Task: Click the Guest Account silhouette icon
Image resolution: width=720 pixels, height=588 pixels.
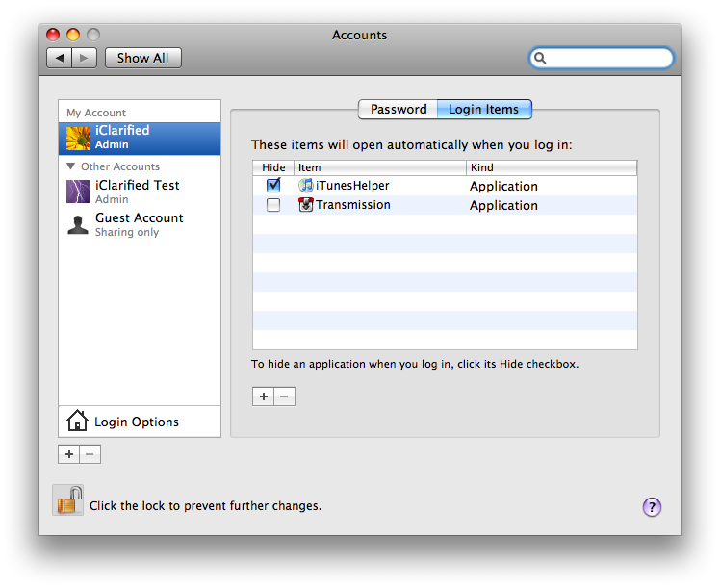Action: coord(78,224)
